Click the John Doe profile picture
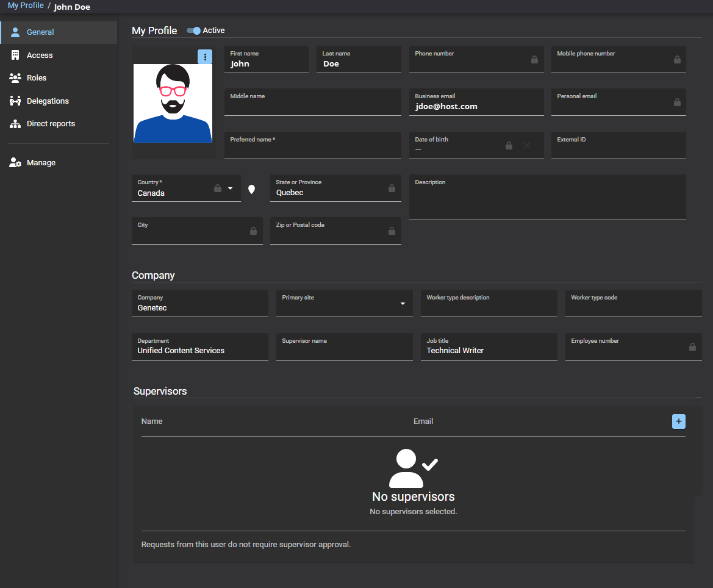 [x=173, y=103]
